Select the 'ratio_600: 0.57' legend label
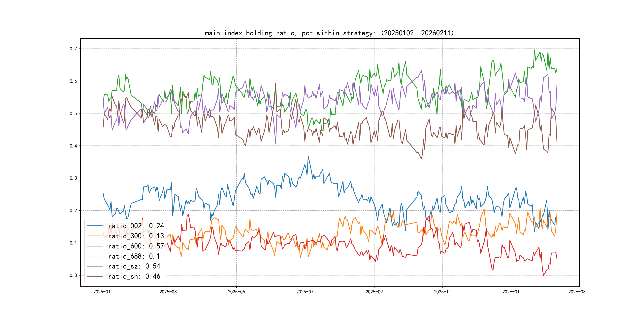Viewport: 644px width, 322px height. click(136, 246)
